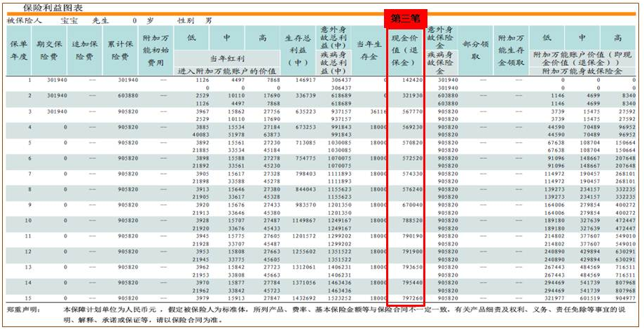Click cash value 567770 in year 3
644x332 pixels.
point(411,111)
